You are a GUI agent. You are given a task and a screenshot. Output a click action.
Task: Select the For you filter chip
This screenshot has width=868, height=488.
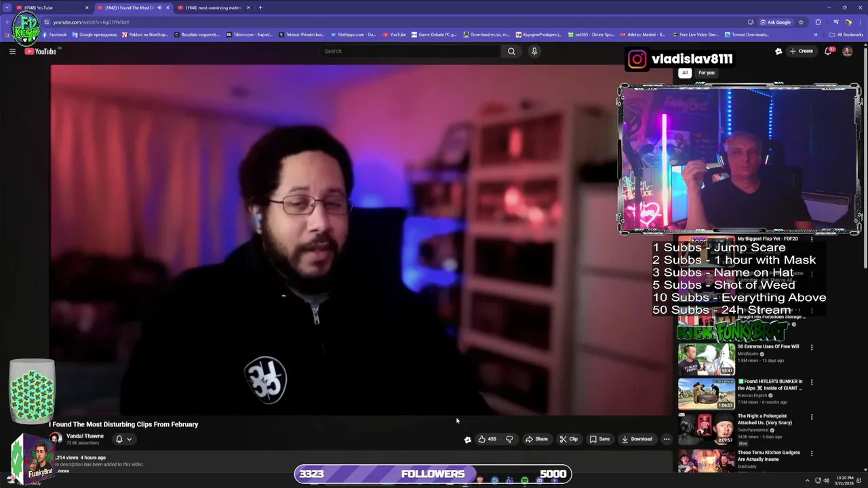pos(707,73)
